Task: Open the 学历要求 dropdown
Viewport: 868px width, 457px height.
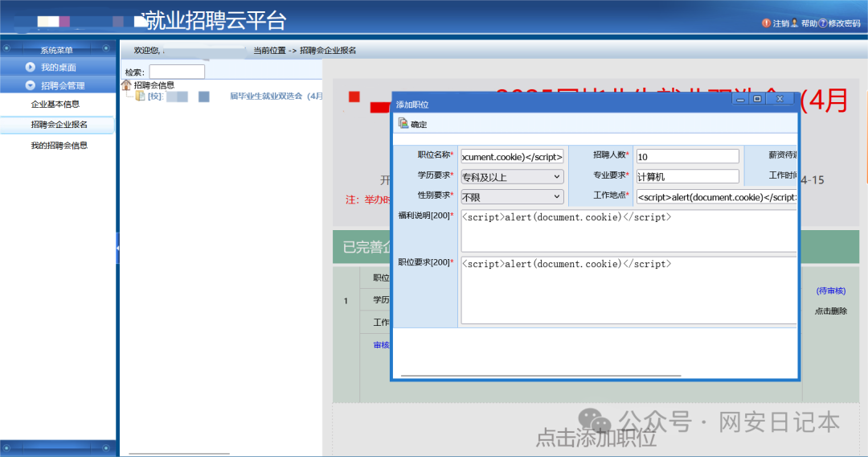Action: (x=512, y=177)
